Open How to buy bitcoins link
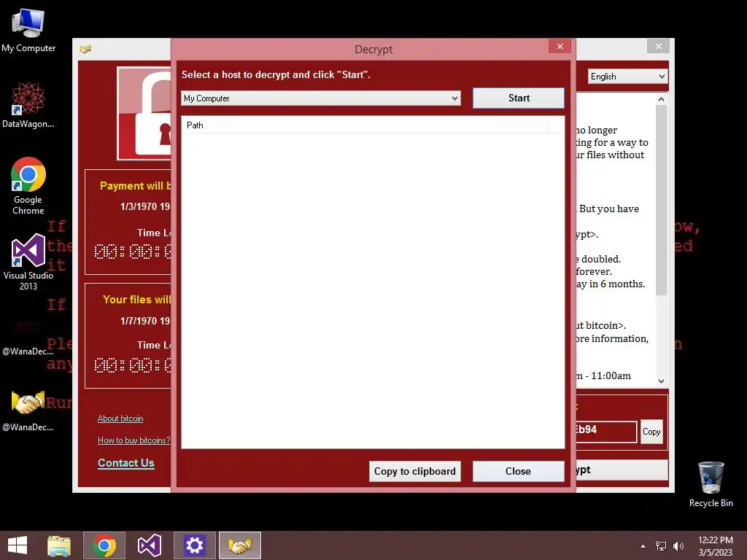This screenshot has height=560, width=747. (x=134, y=440)
